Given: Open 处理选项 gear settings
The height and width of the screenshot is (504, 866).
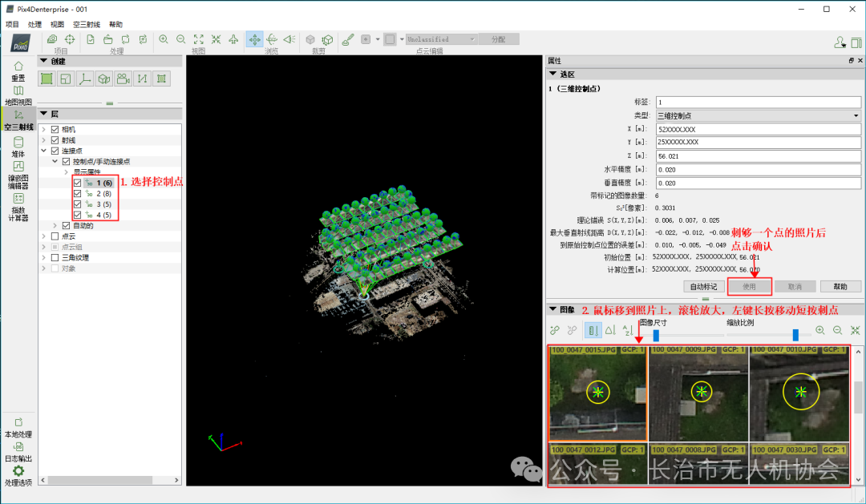Looking at the screenshot, I should pos(18,476).
